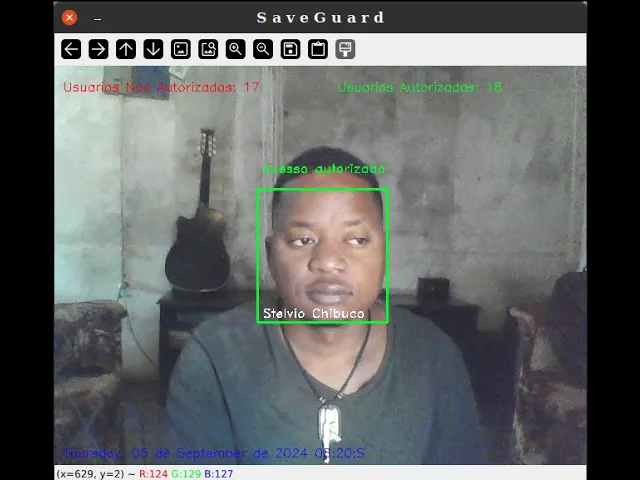The height and width of the screenshot is (480, 640).
Task: Click the 'Stelvio Chibuco' name label
Action: (x=313, y=313)
